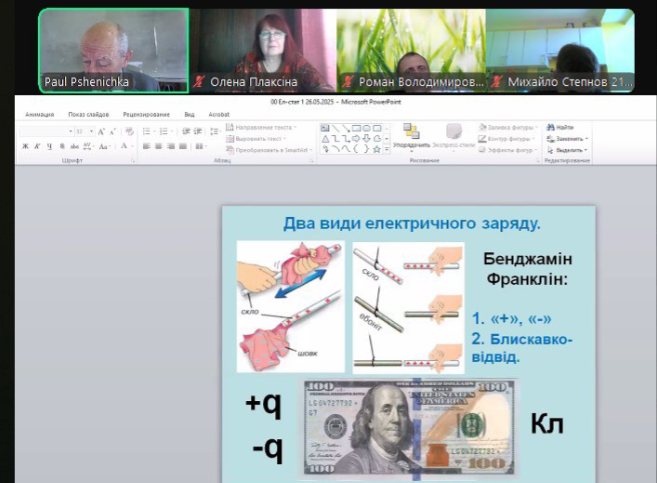
Task: Click the Underline (Ч) formatting icon
Action: 49,146
